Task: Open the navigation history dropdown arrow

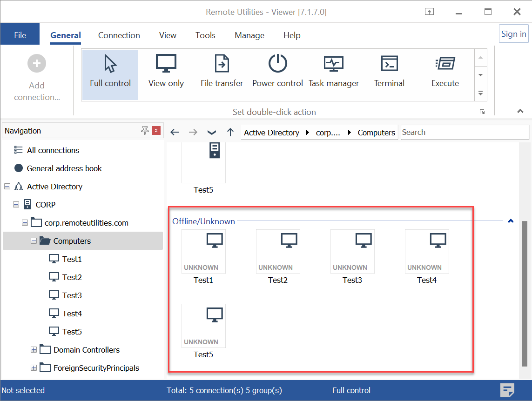Action: (212, 133)
